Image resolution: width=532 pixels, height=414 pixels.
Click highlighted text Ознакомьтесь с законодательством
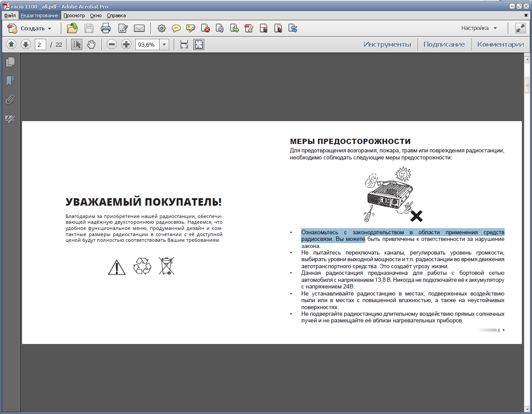pyautogui.click(x=353, y=232)
